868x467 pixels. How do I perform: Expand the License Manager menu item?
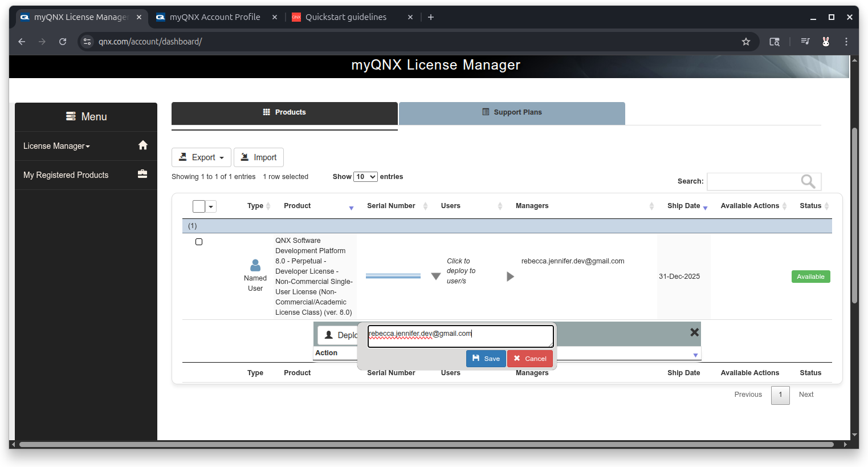pos(56,146)
